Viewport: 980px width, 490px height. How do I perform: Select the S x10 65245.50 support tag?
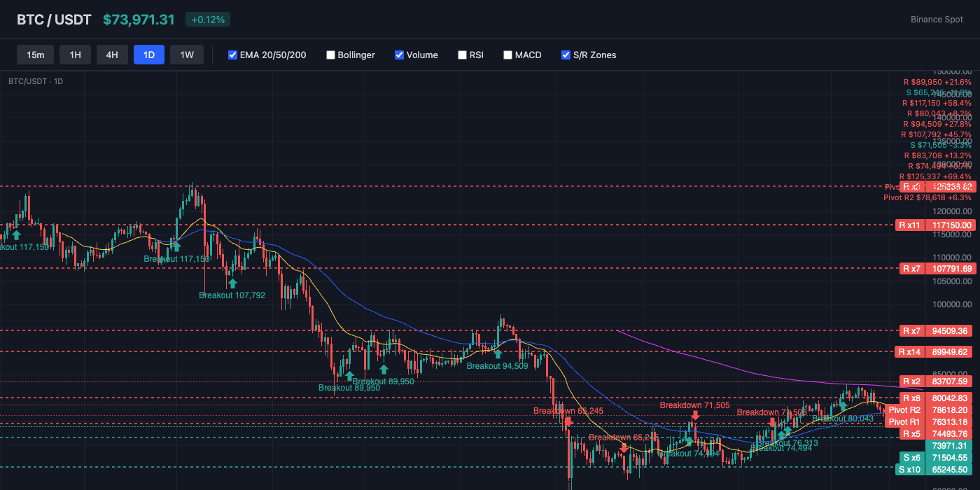click(934, 469)
